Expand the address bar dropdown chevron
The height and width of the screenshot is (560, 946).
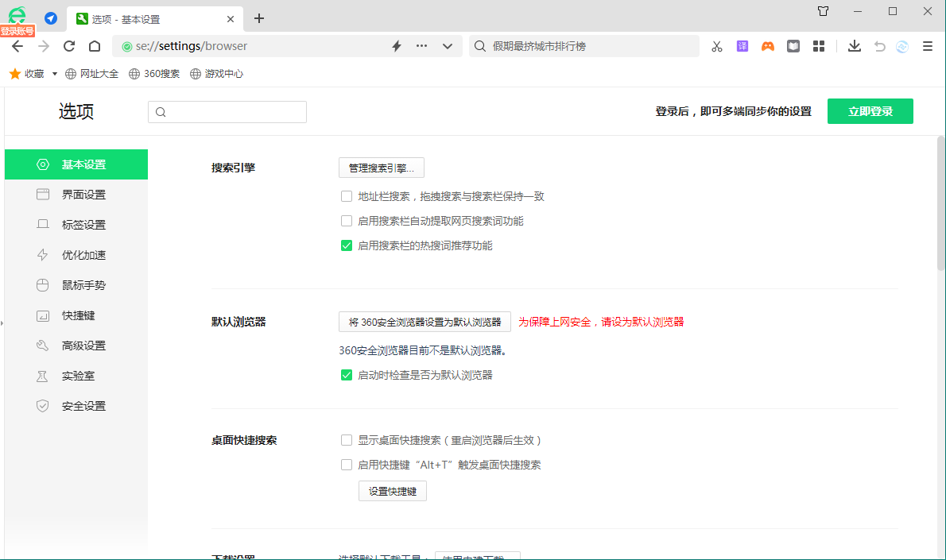(448, 46)
